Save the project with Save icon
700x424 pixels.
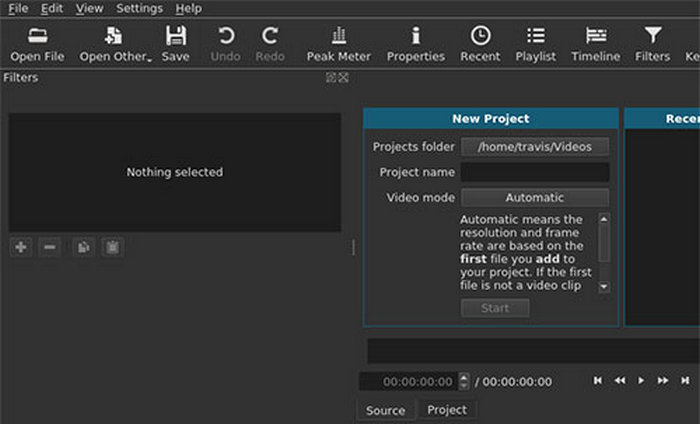click(175, 44)
